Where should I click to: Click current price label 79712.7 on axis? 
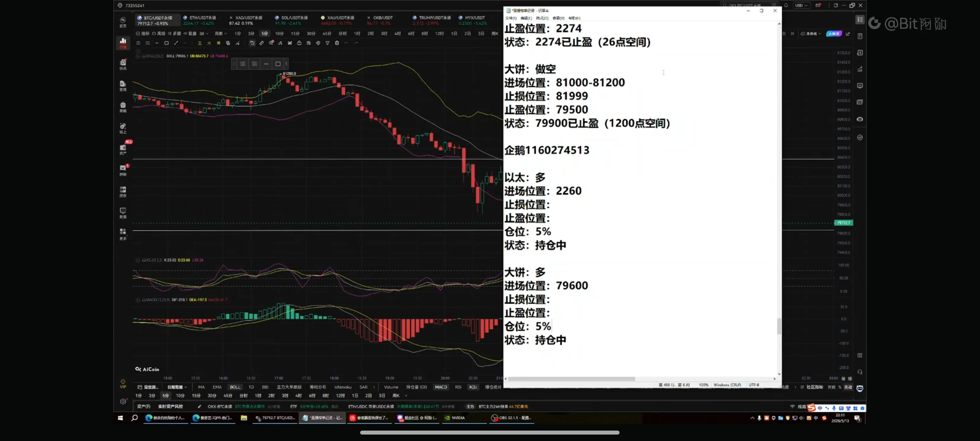(843, 223)
